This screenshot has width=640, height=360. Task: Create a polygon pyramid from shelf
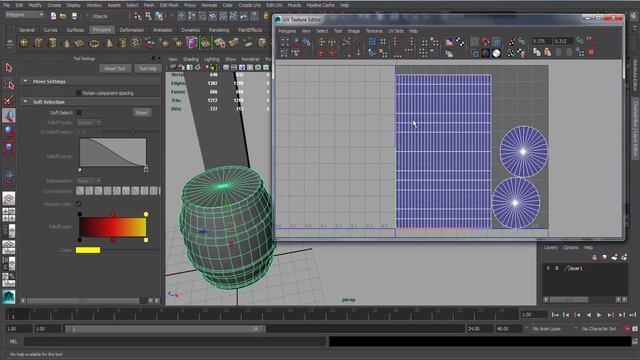coord(109,42)
